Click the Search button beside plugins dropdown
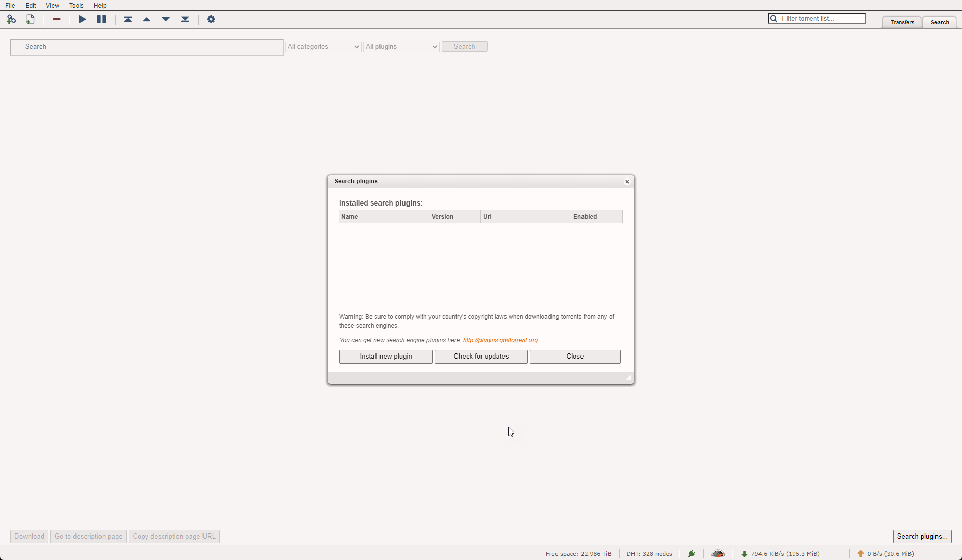The width and height of the screenshot is (962, 560). pos(465,46)
